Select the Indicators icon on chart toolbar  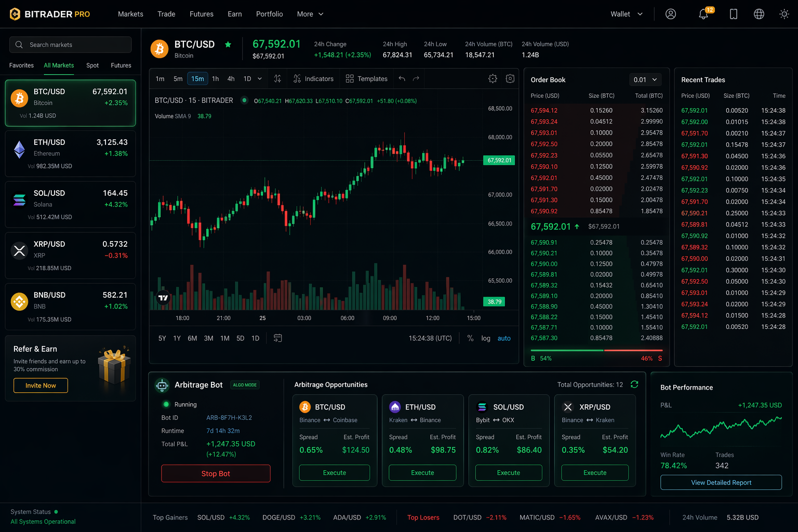tap(313, 78)
